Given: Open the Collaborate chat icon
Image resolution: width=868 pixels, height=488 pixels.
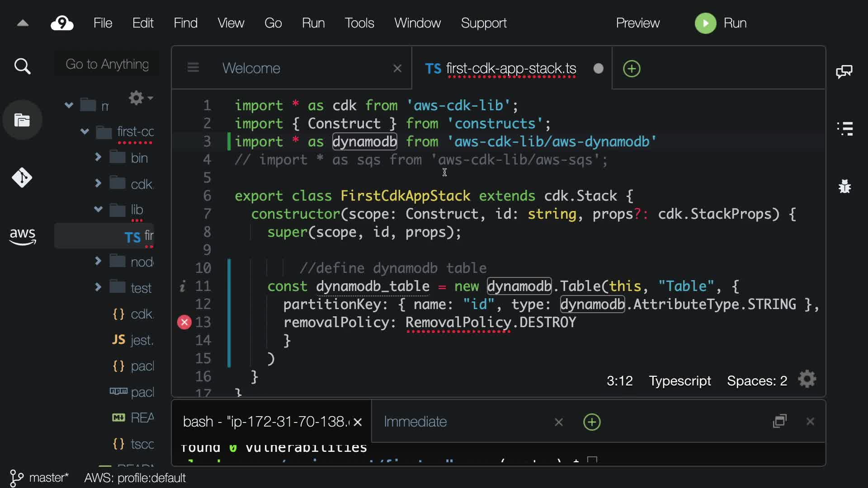Looking at the screenshot, I should (844, 71).
